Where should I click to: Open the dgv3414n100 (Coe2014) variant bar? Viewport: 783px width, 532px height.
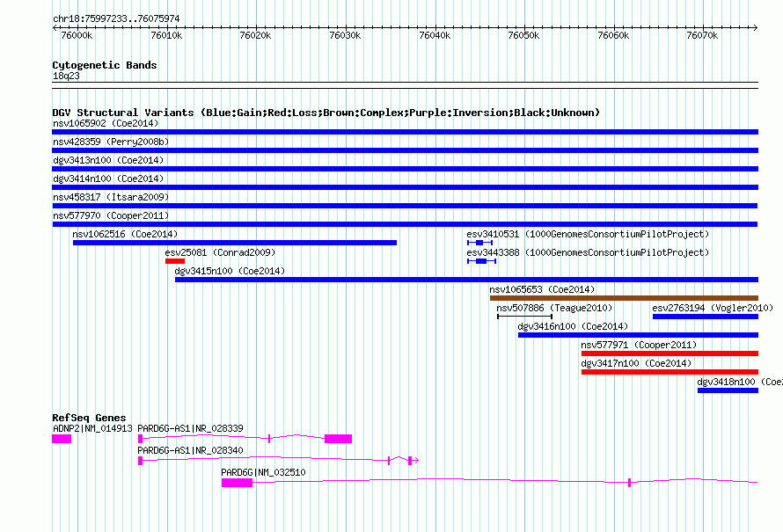[405, 187]
